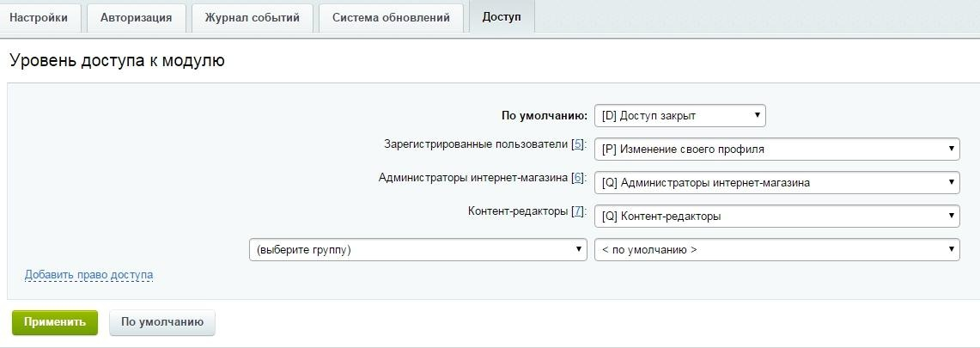Open the < по умолчанию > rights dropdown
The image size is (980, 348).
point(777,250)
